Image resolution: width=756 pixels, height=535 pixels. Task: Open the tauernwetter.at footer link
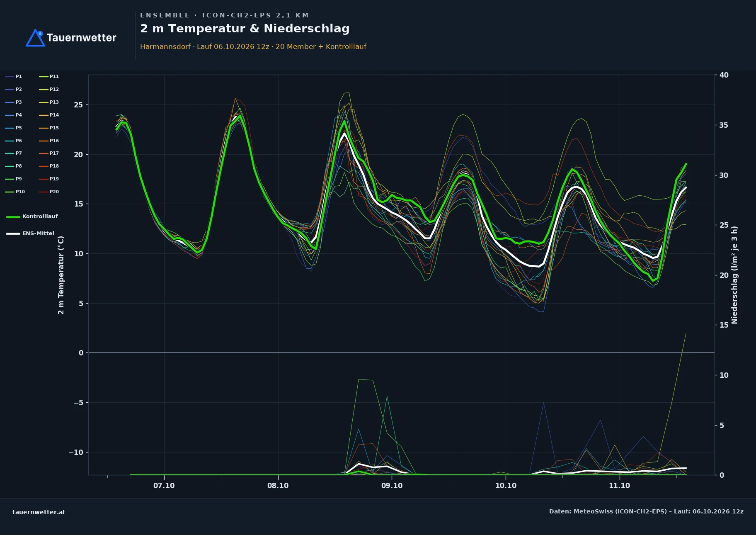click(39, 512)
